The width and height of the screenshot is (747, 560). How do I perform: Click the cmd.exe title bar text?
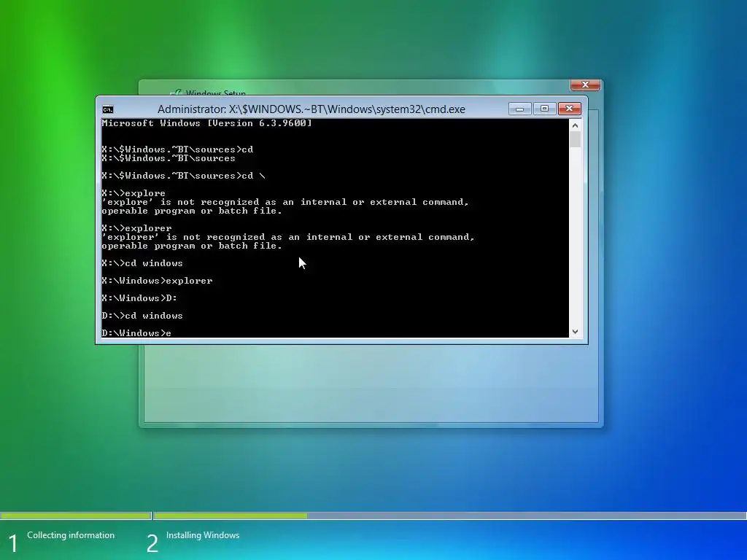point(311,109)
